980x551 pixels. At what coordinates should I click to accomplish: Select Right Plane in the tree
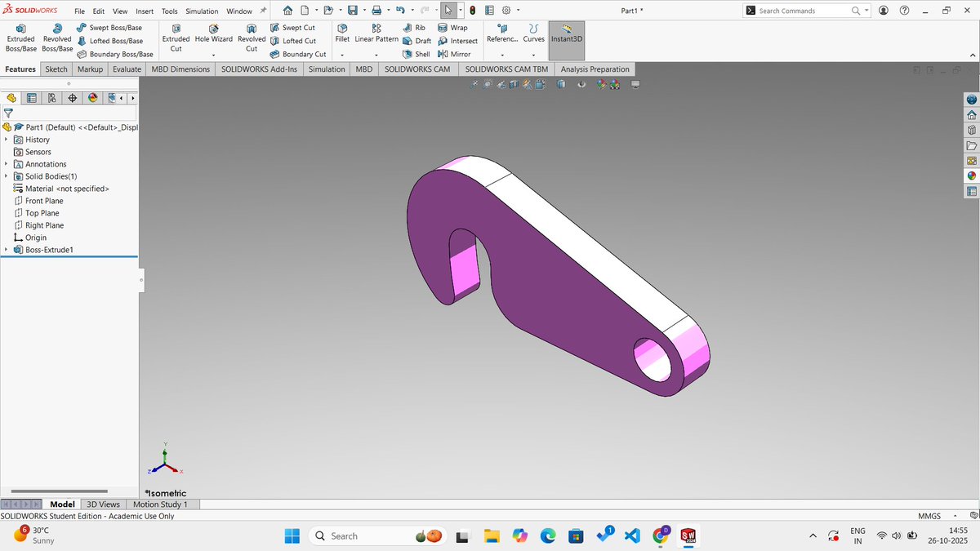[44, 225]
